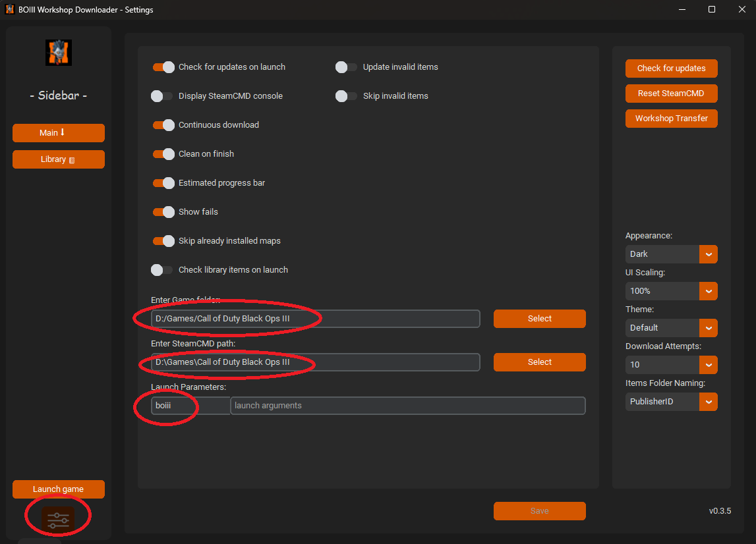Turn on Update invalid items
Viewport: 756px width, 544px height.
pos(347,67)
